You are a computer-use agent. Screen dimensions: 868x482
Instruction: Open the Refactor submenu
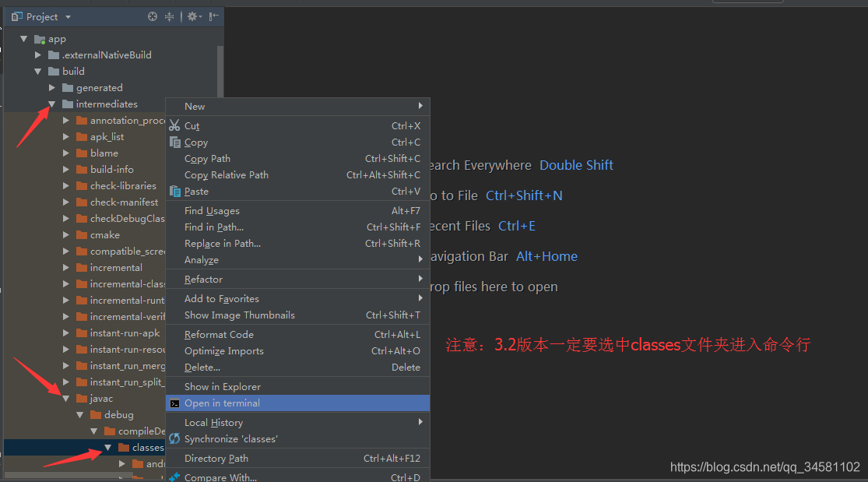pos(298,280)
